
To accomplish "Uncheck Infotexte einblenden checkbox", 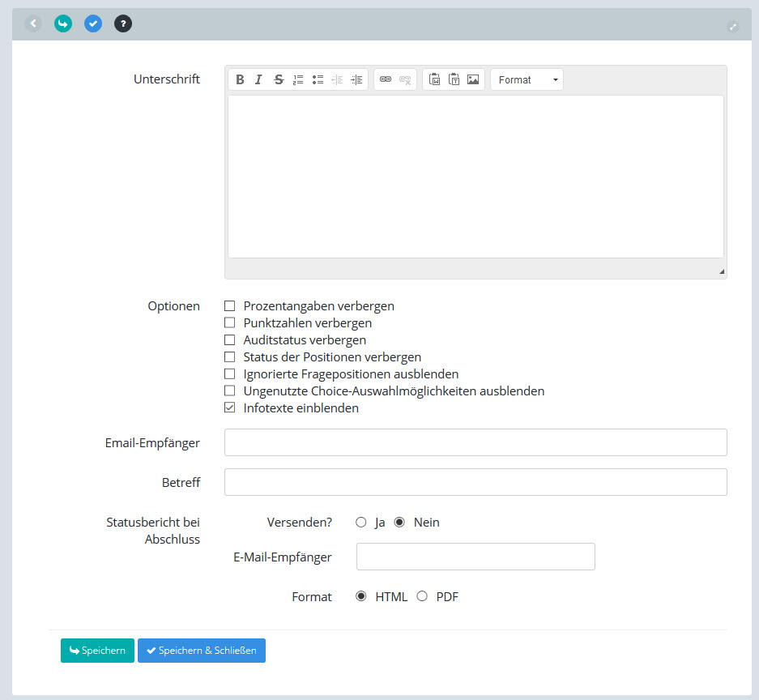I will [x=230, y=408].
